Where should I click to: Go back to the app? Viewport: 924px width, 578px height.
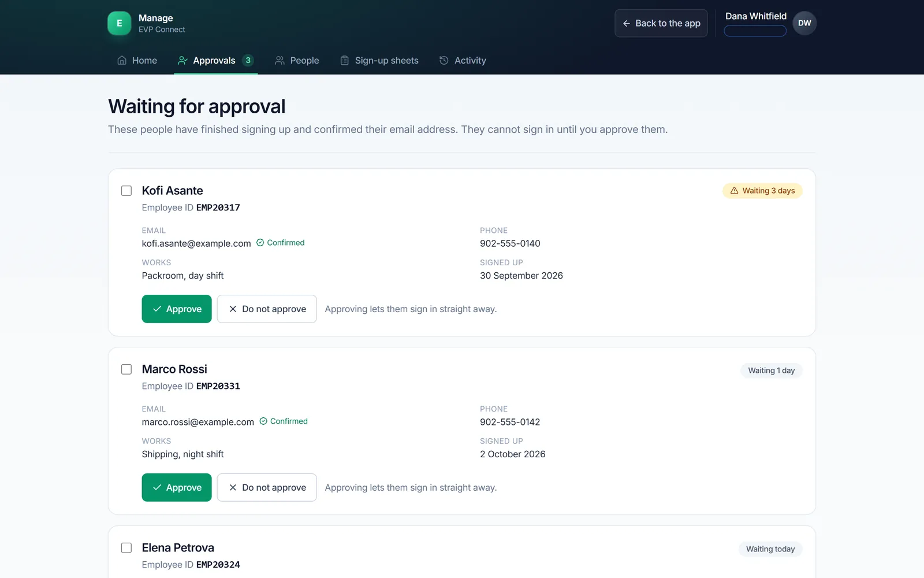point(661,23)
